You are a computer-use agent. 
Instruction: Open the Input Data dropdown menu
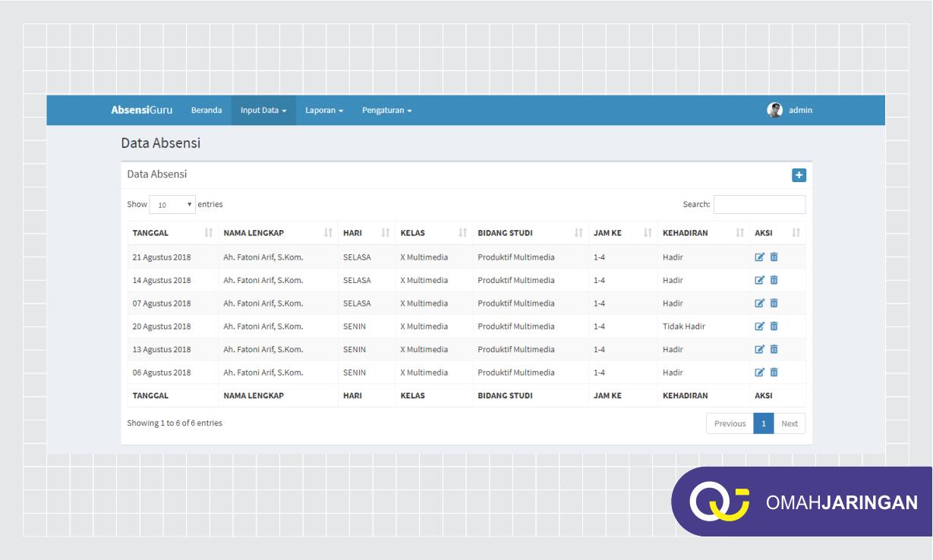(263, 110)
